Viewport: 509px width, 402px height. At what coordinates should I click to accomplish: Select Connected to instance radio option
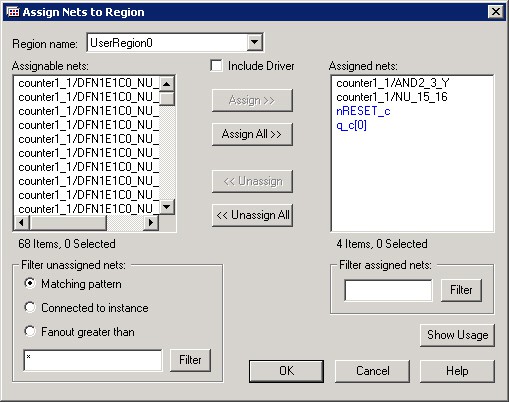pos(30,307)
